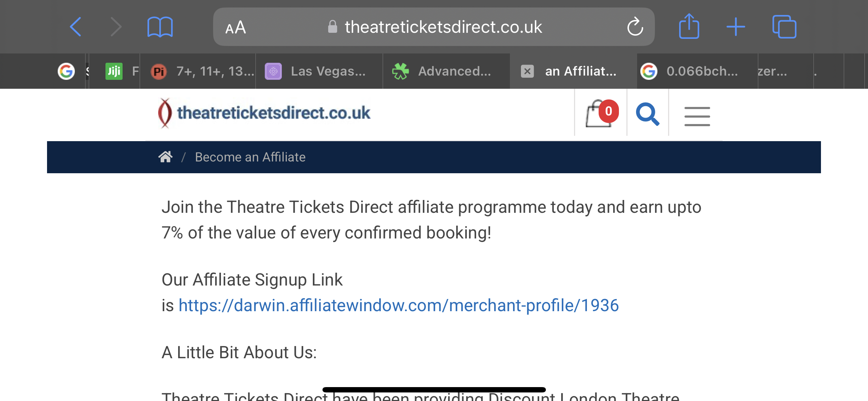Image resolution: width=868 pixels, height=401 pixels.
Task: Show all open tabs overview
Action: pos(784,27)
